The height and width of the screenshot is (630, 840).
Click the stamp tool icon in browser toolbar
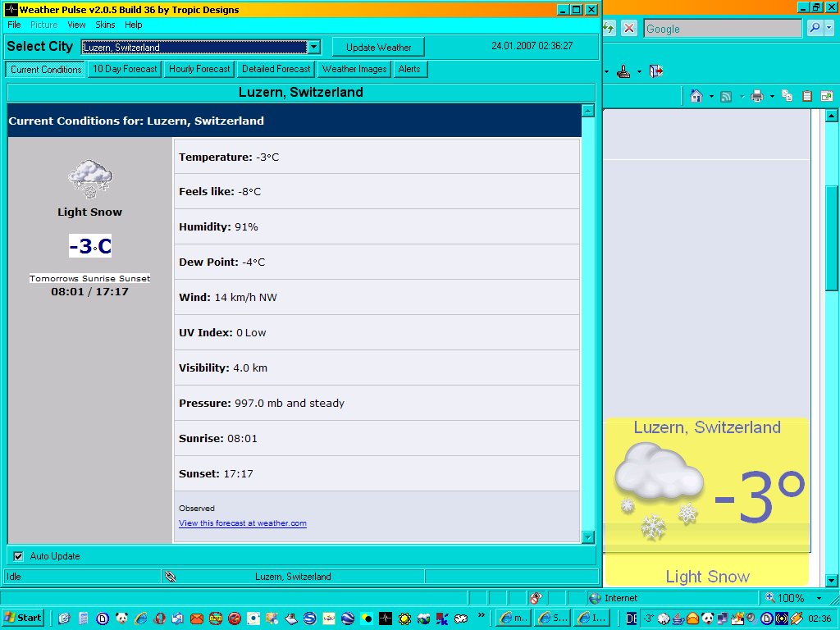coord(623,71)
